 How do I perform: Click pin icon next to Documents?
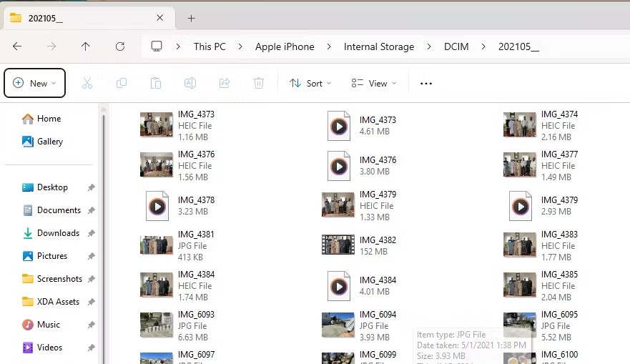click(x=92, y=210)
